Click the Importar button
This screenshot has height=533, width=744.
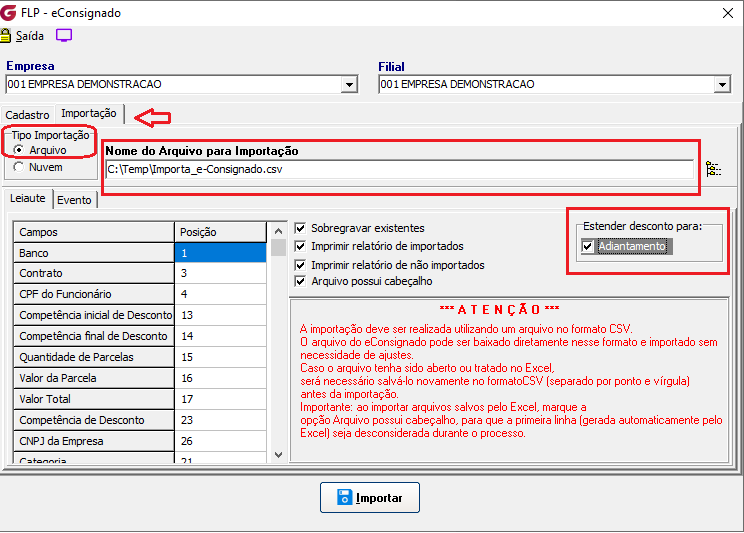[370, 497]
